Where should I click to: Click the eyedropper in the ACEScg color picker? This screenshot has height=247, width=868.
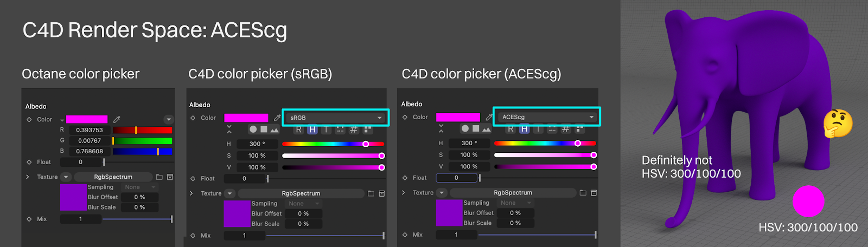[x=489, y=117]
